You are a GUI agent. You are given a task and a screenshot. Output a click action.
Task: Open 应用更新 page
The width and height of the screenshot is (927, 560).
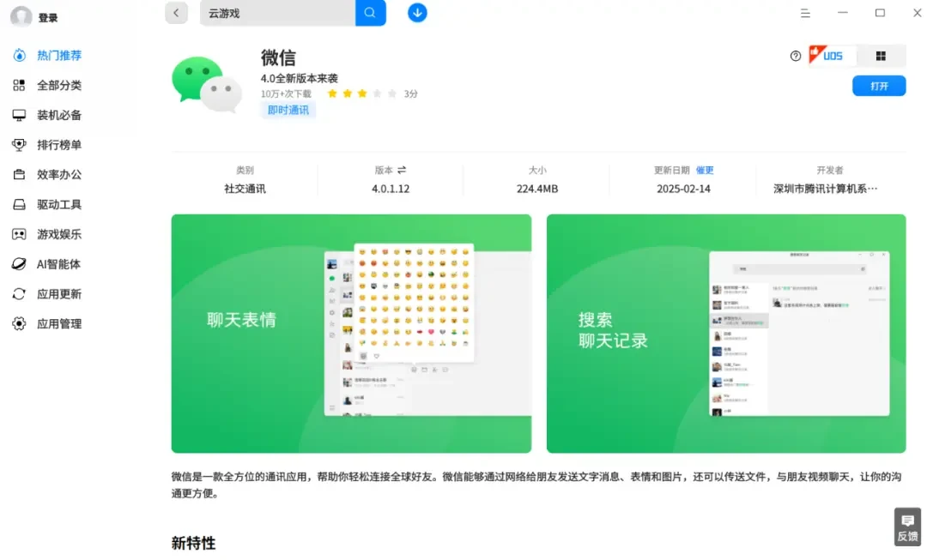(47, 293)
